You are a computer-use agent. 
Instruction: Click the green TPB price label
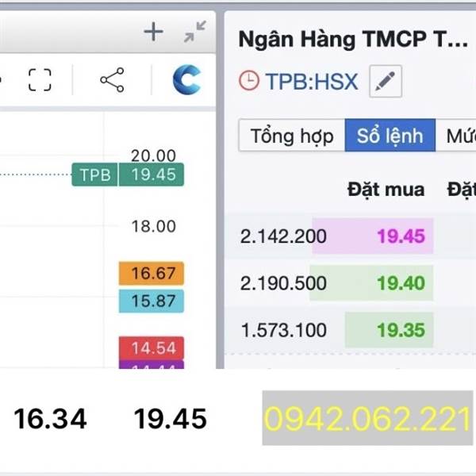[94, 175]
